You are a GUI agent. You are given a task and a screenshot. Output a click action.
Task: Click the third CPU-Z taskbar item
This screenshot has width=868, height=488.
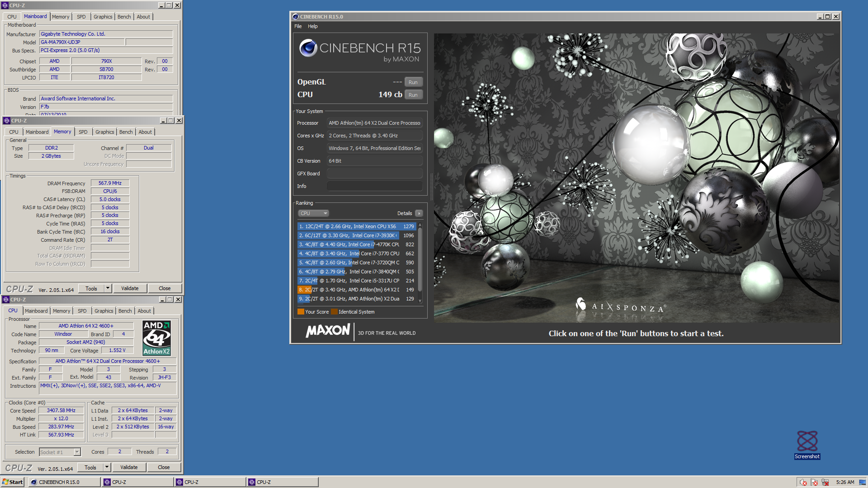[x=282, y=482]
